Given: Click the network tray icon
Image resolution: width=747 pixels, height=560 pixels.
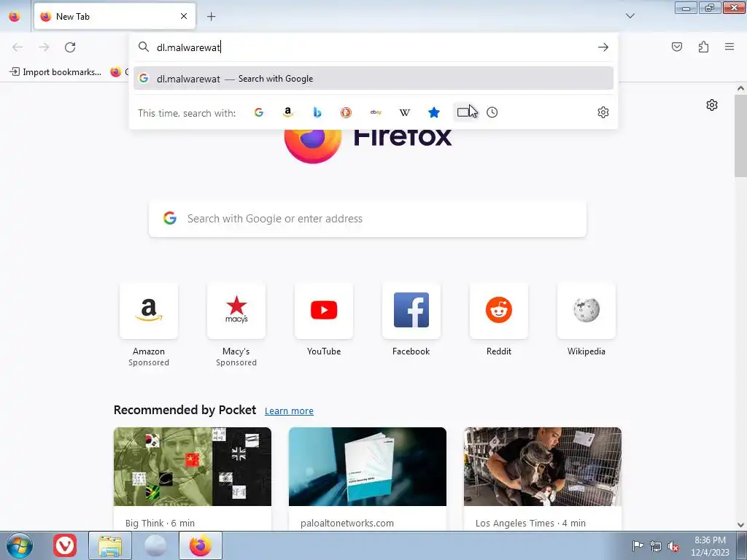Looking at the screenshot, I should point(656,546).
